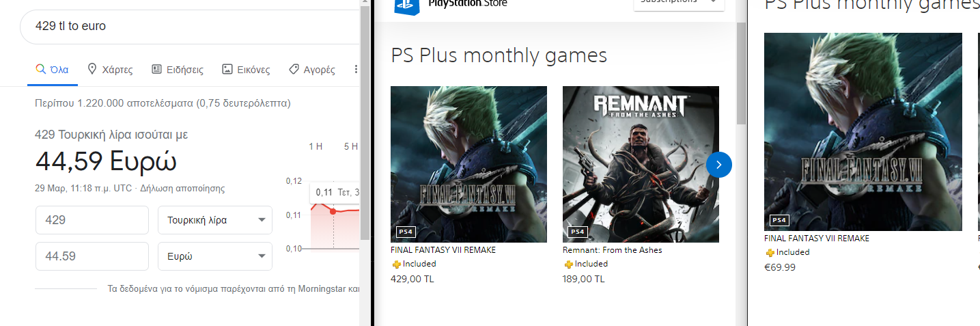This screenshot has width=980, height=326.
Task: Click the 189,00 TL price text
Action: [584, 279]
